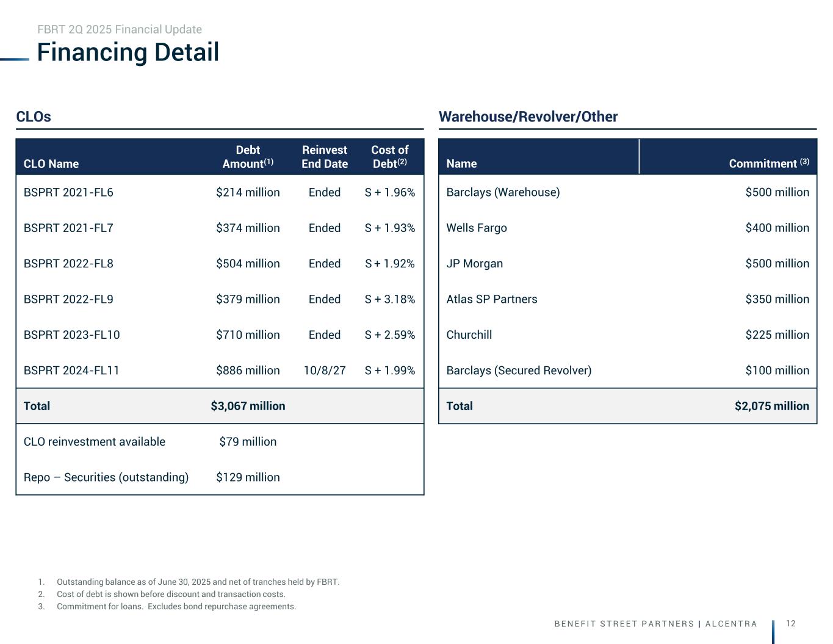Image resolution: width=833 pixels, height=644 pixels.
Task: Select the Warehouse/Revolver/Other section heading
Action: coord(528,117)
